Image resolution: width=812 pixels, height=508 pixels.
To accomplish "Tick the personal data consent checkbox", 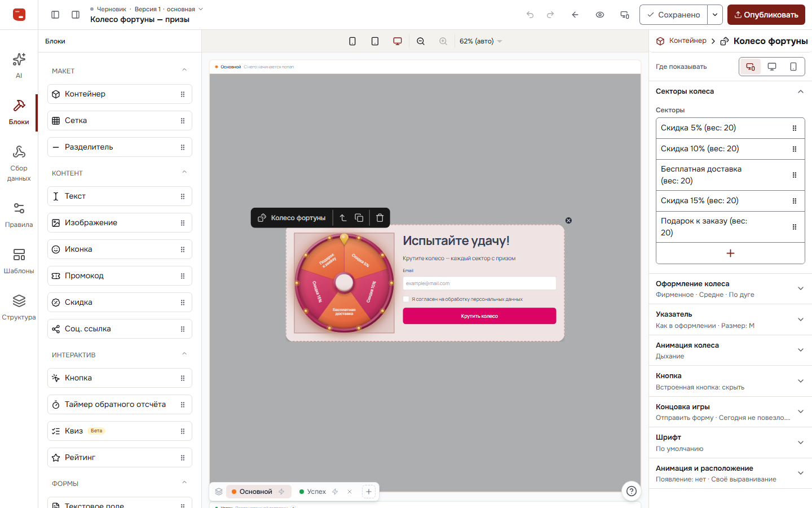I will coord(406,299).
